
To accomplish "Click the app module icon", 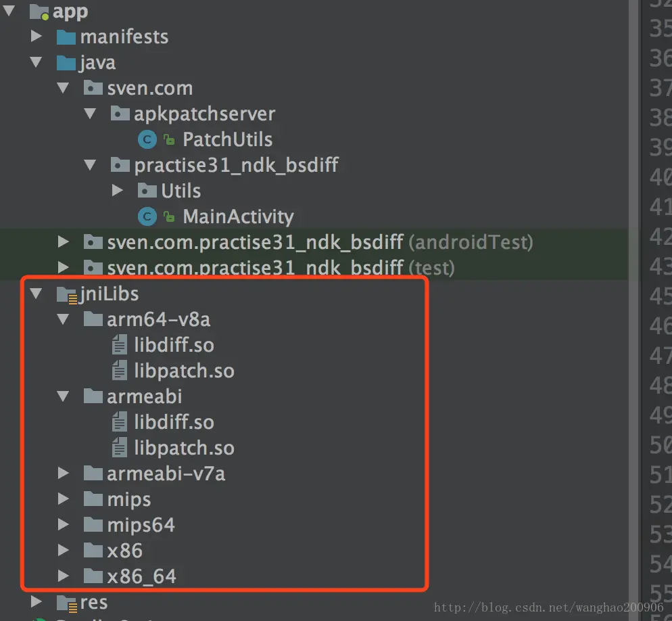I will 39,11.
